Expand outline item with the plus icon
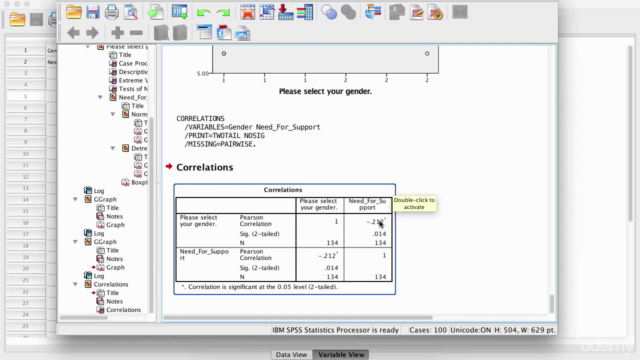640x360 pixels. pos(117,33)
